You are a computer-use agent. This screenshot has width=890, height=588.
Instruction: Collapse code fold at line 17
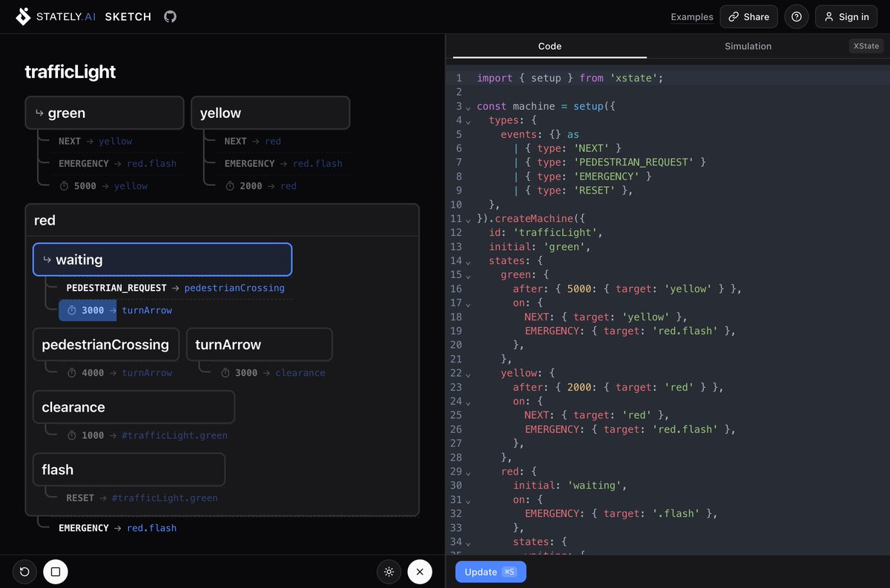(x=468, y=304)
